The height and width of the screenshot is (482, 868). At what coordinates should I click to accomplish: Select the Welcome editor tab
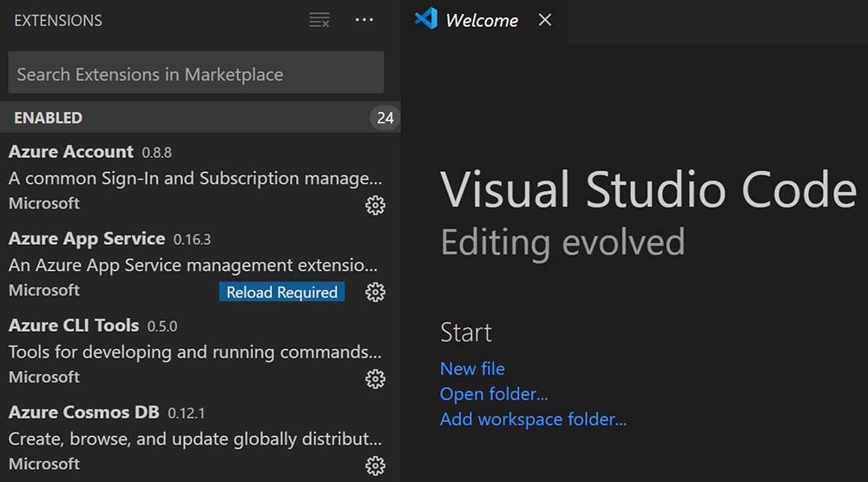[483, 21]
